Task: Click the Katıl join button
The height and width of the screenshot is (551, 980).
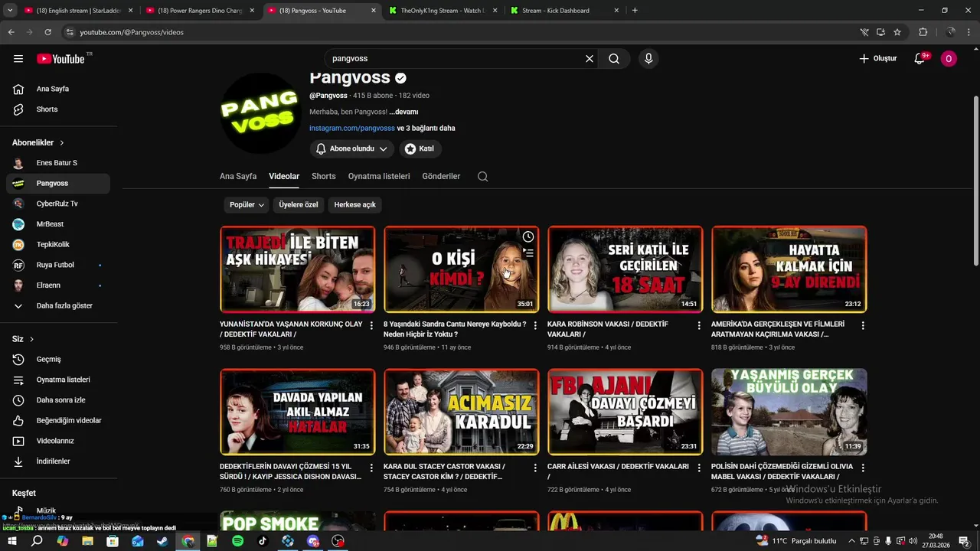Action: 420,148
